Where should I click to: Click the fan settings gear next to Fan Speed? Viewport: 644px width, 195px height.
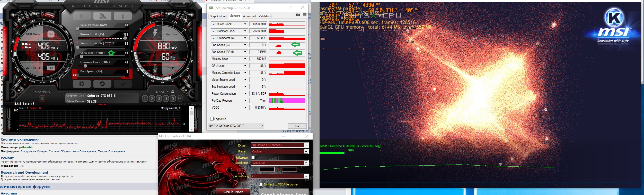(x=75, y=75)
